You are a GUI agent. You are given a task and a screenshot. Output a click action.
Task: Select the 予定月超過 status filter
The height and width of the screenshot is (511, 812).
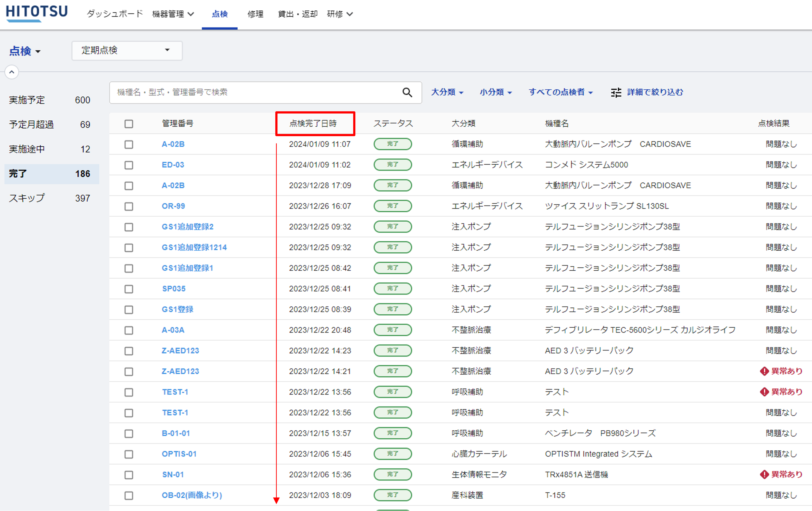(x=52, y=124)
